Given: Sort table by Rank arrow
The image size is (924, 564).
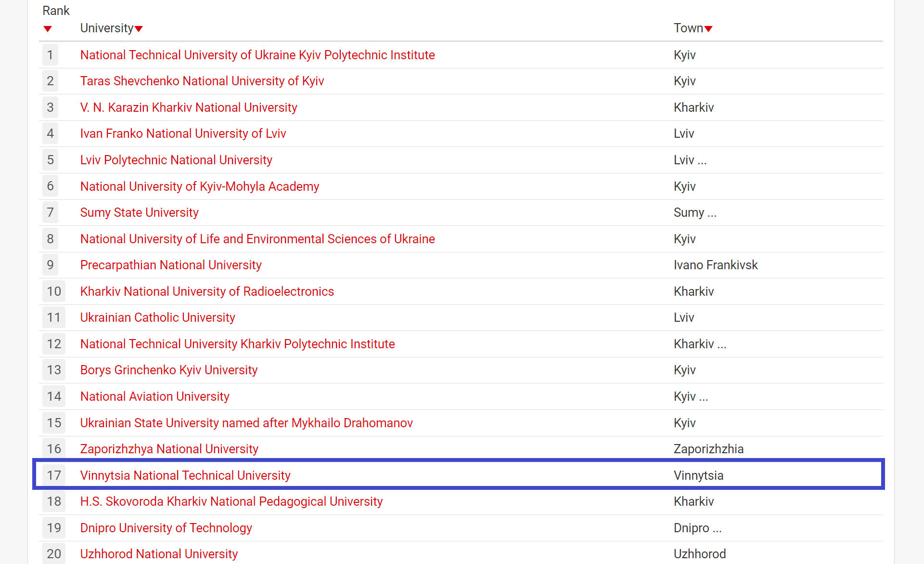Looking at the screenshot, I should (47, 29).
